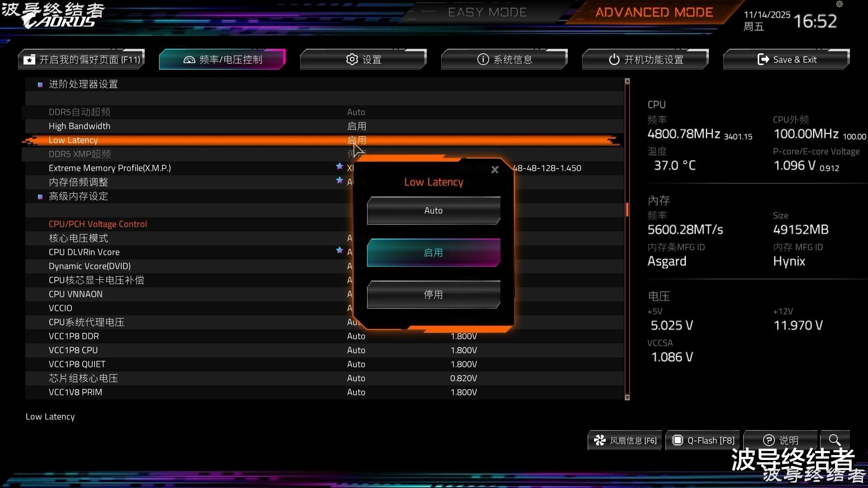
Task: Click star icon beside Extreme Memory Profile
Action: pos(340,166)
